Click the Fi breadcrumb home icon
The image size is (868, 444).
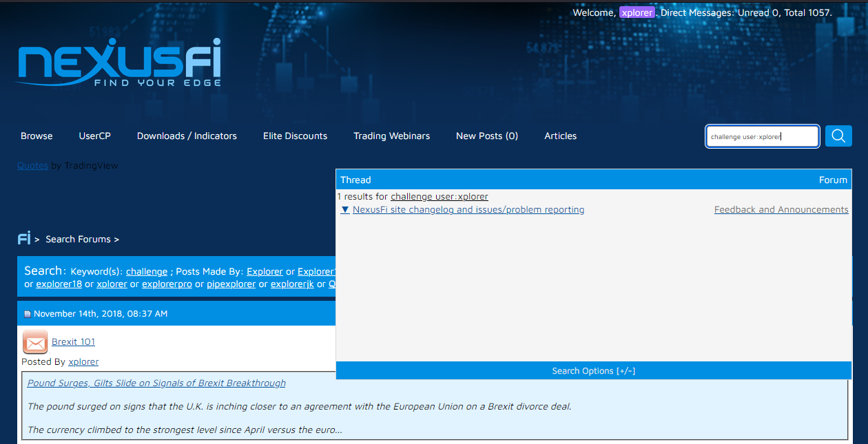click(x=24, y=239)
